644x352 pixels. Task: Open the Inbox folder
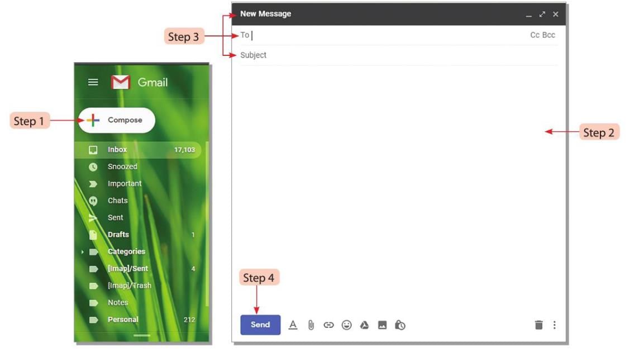[117, 150]
